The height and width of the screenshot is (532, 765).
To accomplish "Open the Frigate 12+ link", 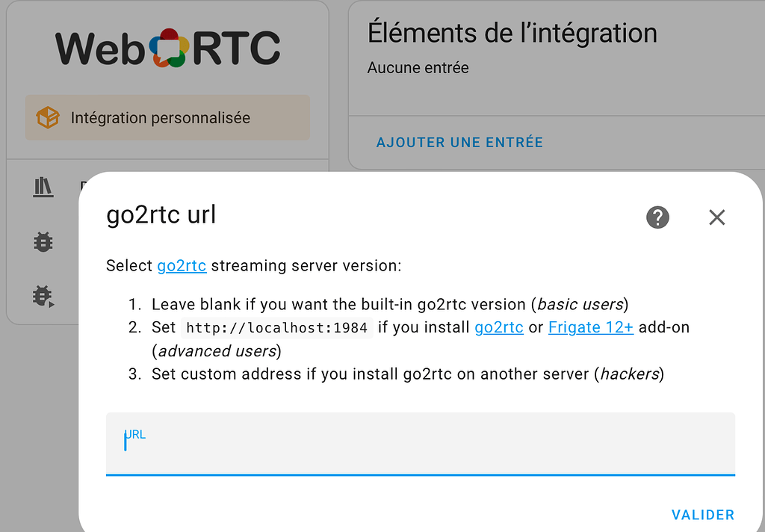I will [591, 327].
